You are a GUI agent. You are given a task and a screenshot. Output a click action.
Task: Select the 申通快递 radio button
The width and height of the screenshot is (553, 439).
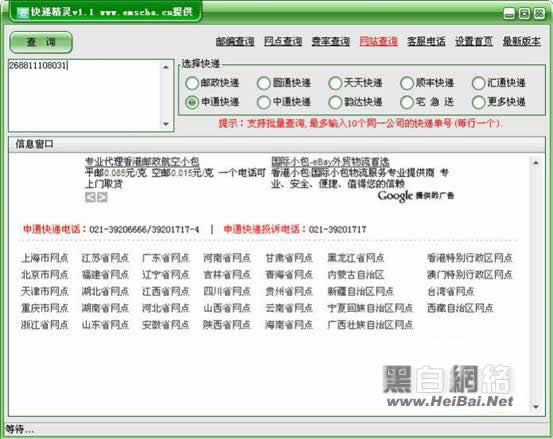click(192, 102)
